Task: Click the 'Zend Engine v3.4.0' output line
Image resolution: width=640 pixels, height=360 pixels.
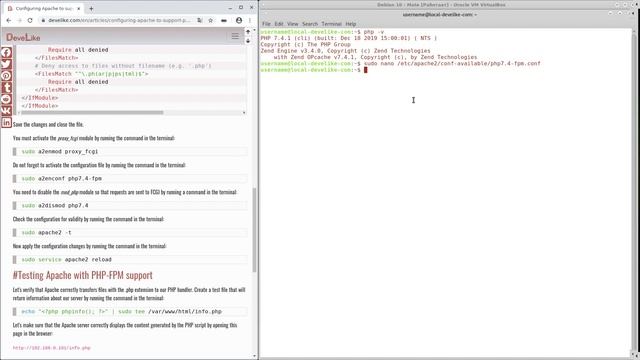Action: (x=346, y=51)
